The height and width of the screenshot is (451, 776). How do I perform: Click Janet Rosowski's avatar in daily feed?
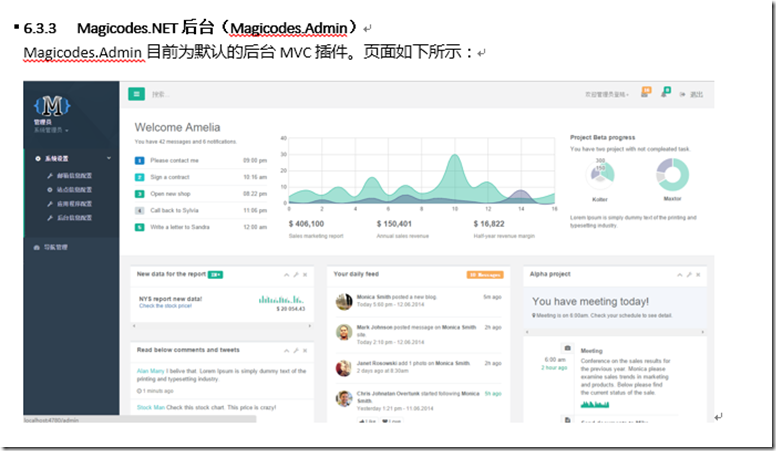click(x=344, y=368)
